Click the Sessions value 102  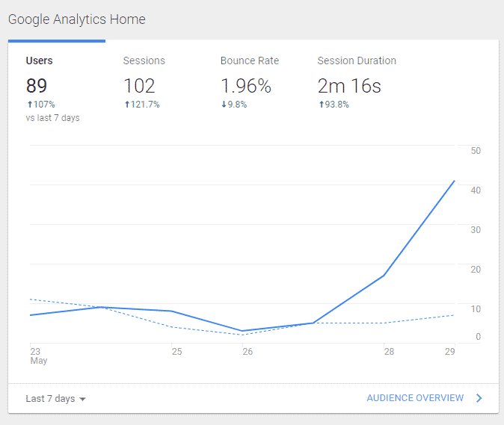[139, 86]
